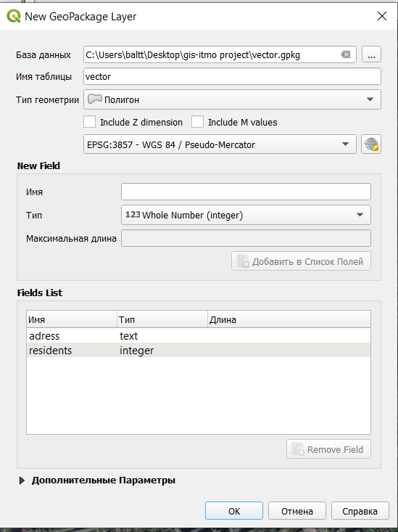Enable Include Z dimension checkbox
The height and width of the screenshot is (532, 398).
tap(89, 122)
